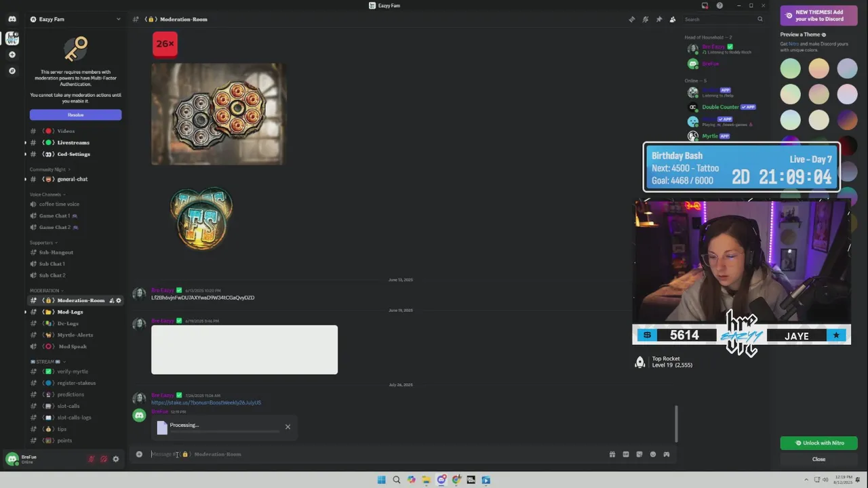
Task: Open Discover servers compass icon
Action: [x=12, y=70]
